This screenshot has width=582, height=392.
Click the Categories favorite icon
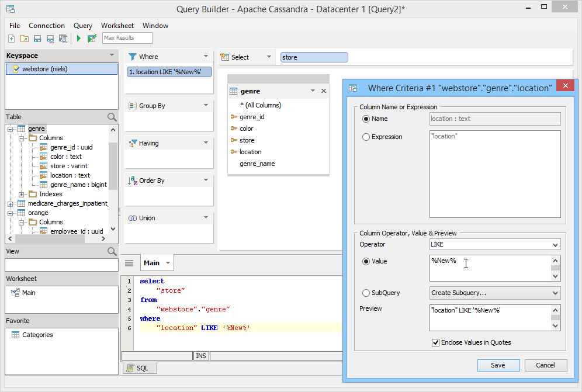(x=15, y=335)
